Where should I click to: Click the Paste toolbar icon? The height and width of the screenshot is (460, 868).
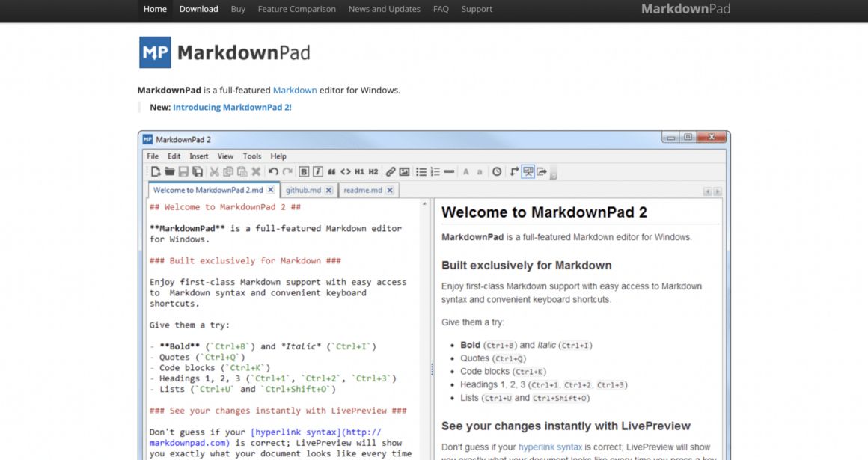[x=242, y=171]
